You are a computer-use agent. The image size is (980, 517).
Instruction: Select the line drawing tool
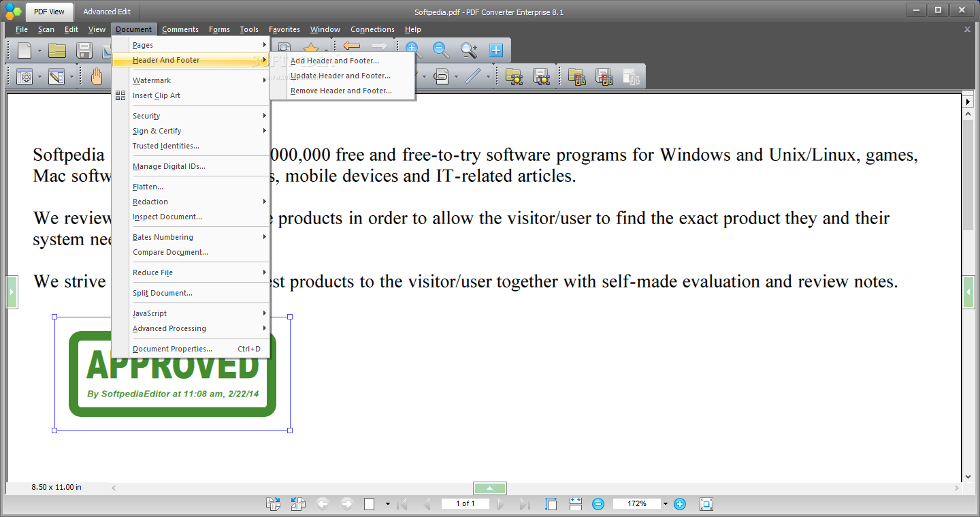473,76
